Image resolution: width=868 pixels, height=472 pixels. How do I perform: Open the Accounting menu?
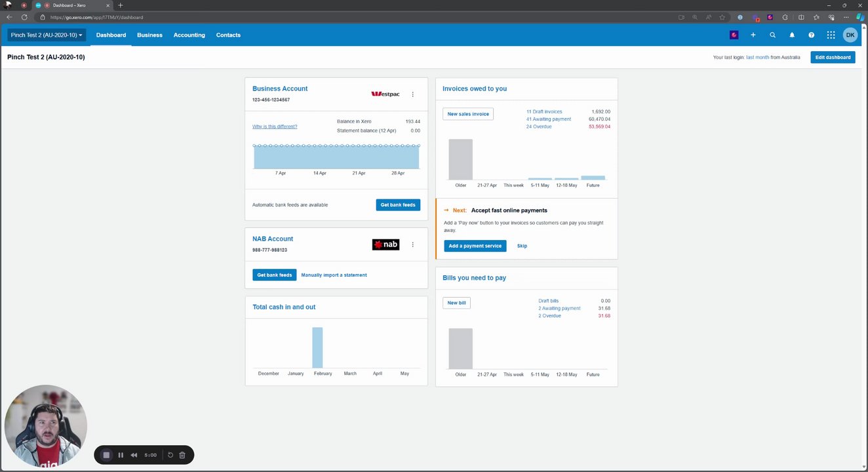189,35
